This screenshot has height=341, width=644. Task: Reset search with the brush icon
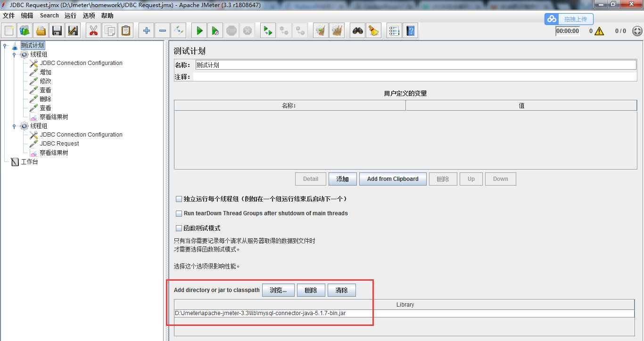coord(374,31)
